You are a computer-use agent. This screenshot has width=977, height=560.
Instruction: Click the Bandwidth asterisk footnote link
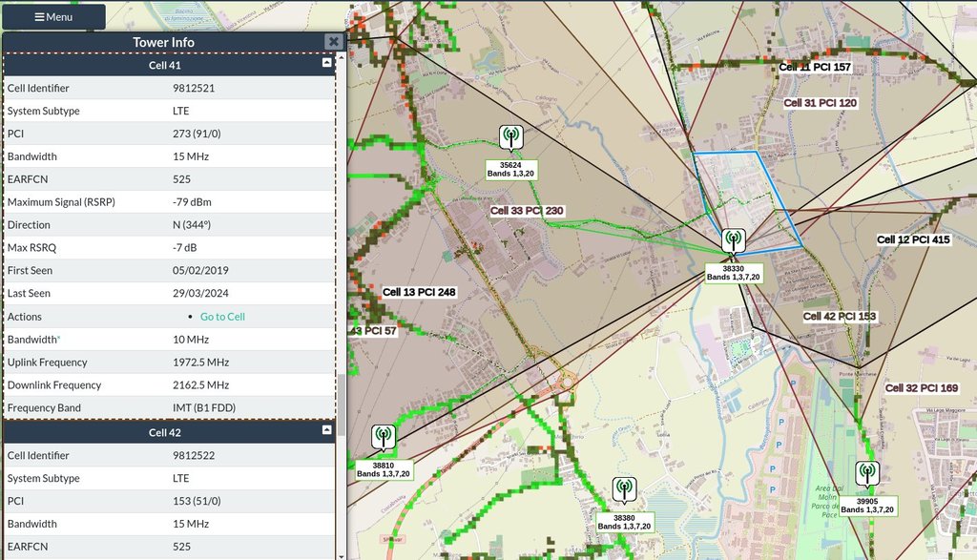(58, 339)
